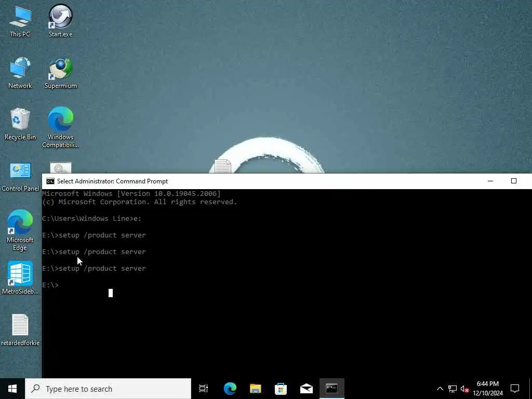532x399 pixels.
Task: Launch Microsoft Edge desktop shortcut
Action: (20, 230)
